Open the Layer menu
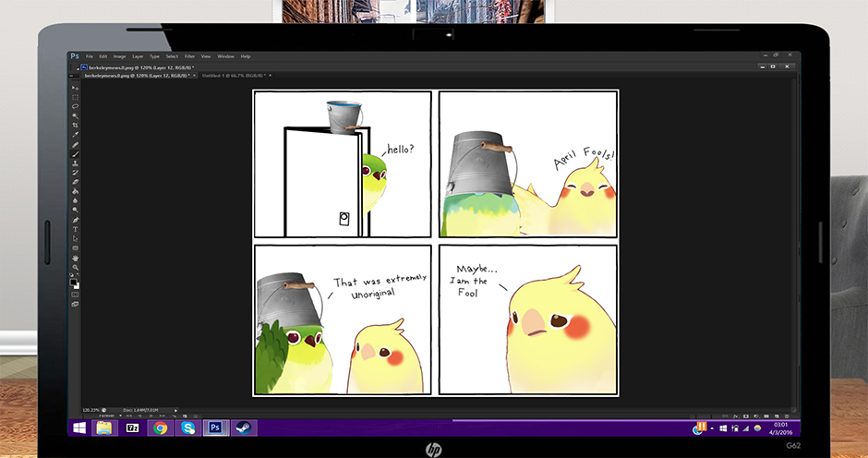868x458 pixels. pos(138,56)
